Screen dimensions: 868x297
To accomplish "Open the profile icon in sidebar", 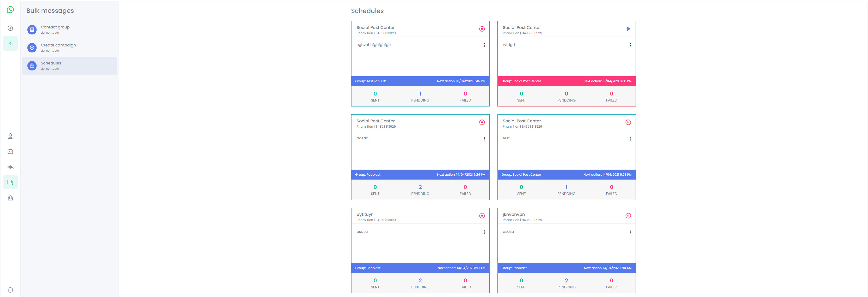I will pyautogui.click(x=10, y=136).
